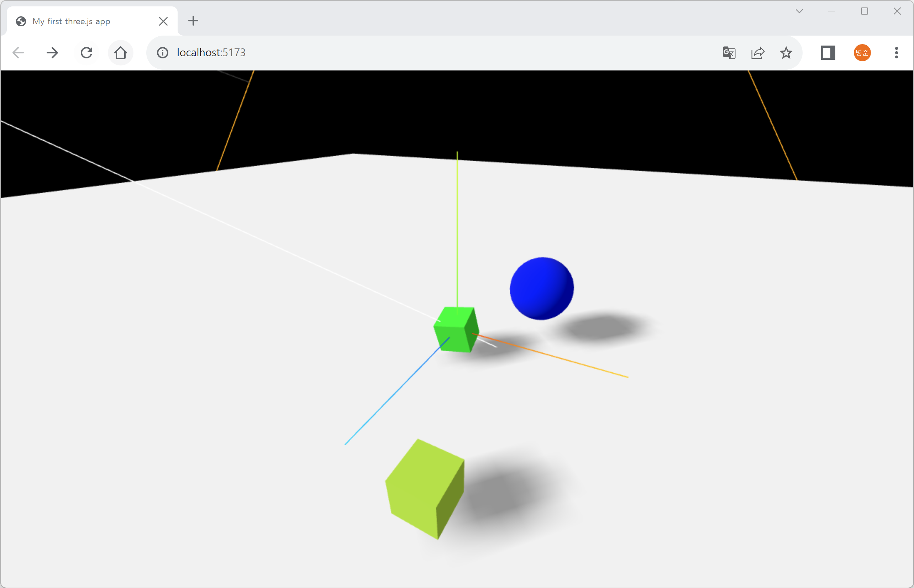Open the orange user profile avatar
The image size is (914, 588).
pyautogui.click(x=862, y=53)
